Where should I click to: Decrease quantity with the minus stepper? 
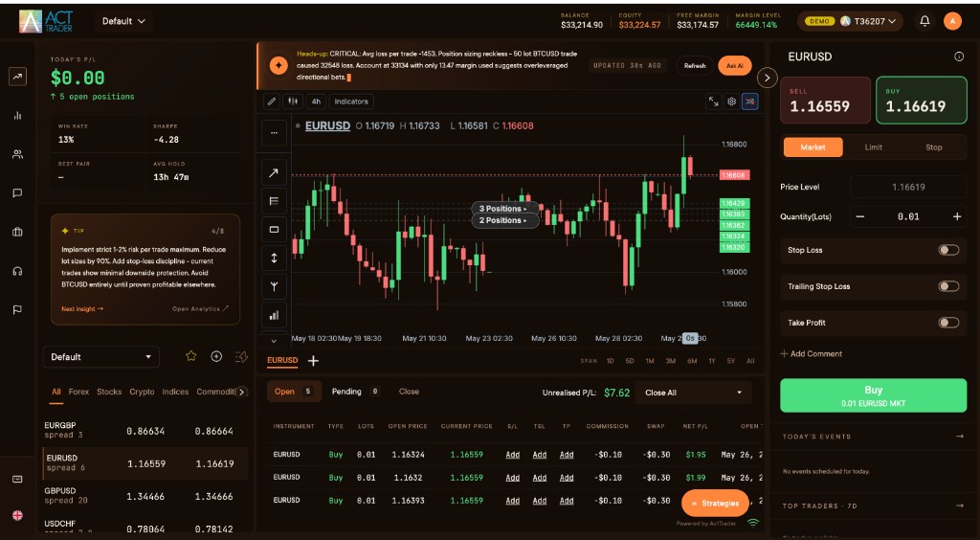coord(860,217)
